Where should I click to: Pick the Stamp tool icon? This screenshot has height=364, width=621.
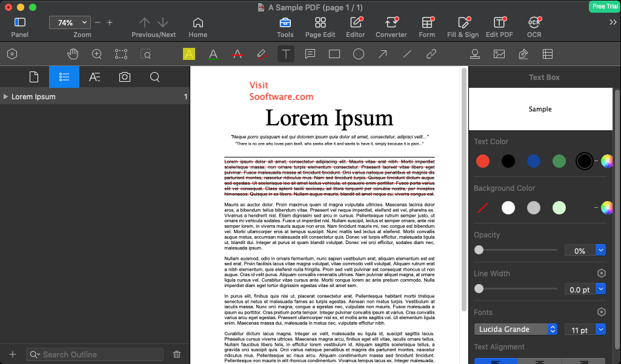475,54
